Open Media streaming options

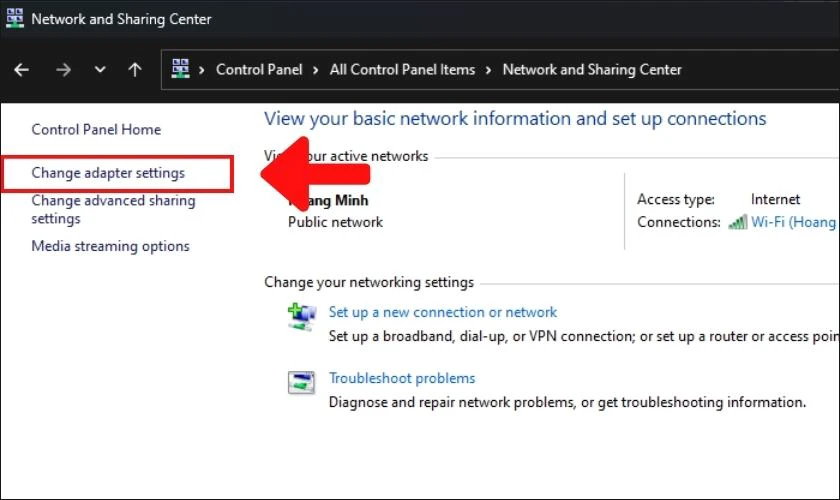coord(110,246)
